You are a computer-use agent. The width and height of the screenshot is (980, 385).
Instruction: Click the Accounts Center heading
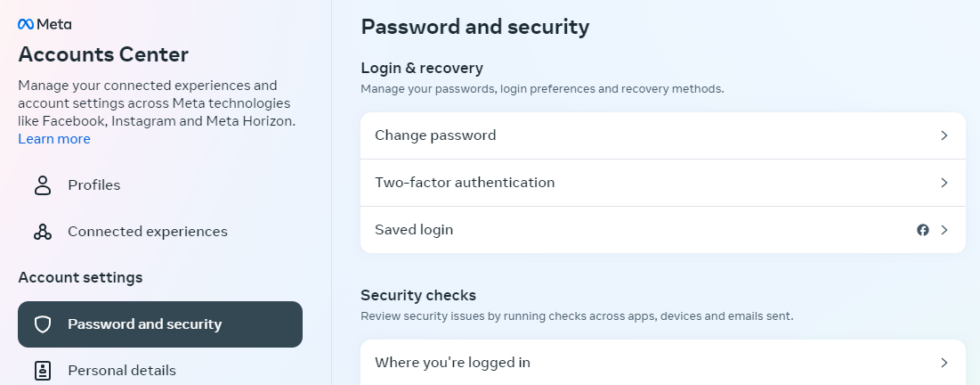pos(103,54)
